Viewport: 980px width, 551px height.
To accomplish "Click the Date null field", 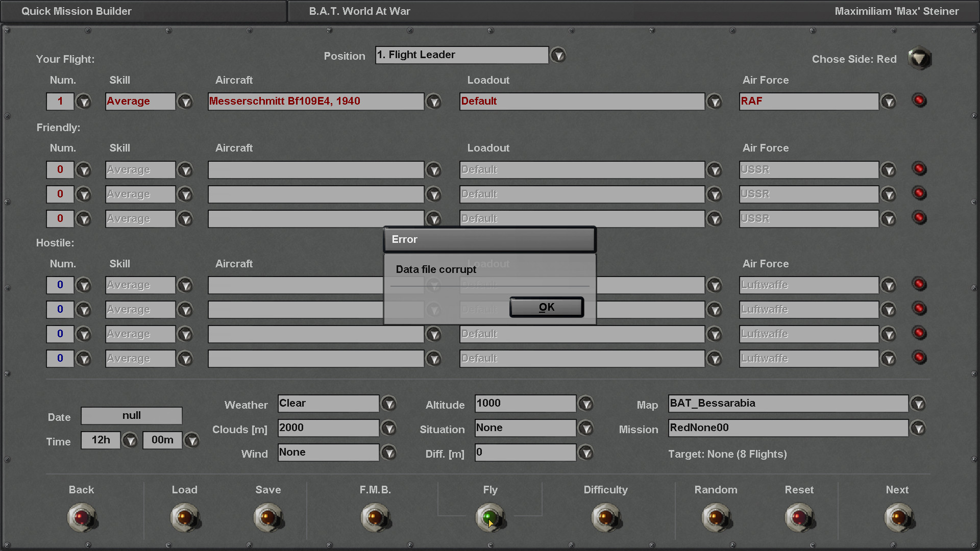I will pos(131,416).
